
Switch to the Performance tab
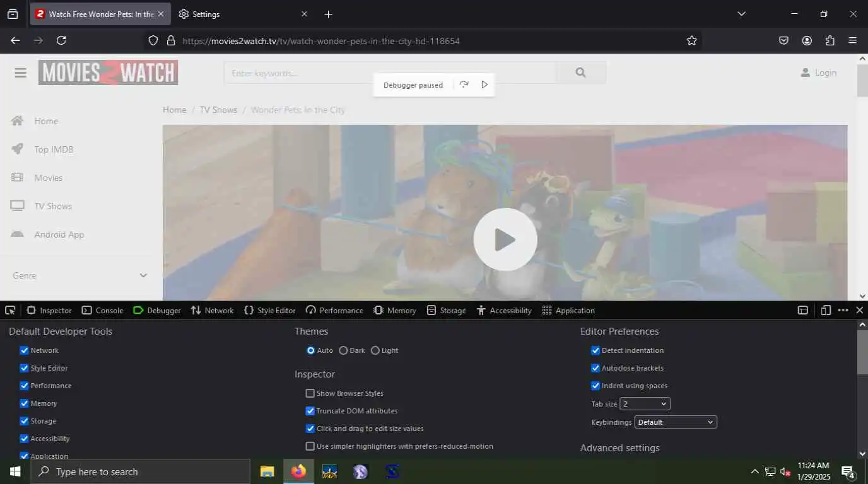[334, 310]
